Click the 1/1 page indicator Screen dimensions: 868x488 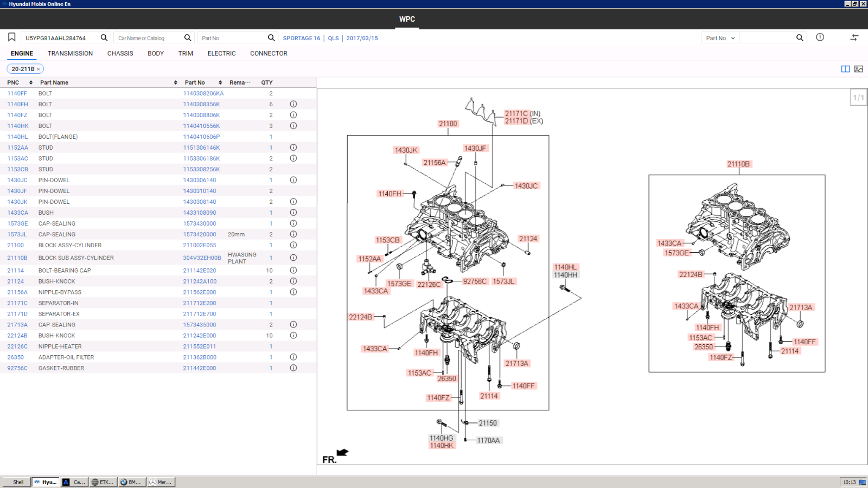click(x=858, y=98)
